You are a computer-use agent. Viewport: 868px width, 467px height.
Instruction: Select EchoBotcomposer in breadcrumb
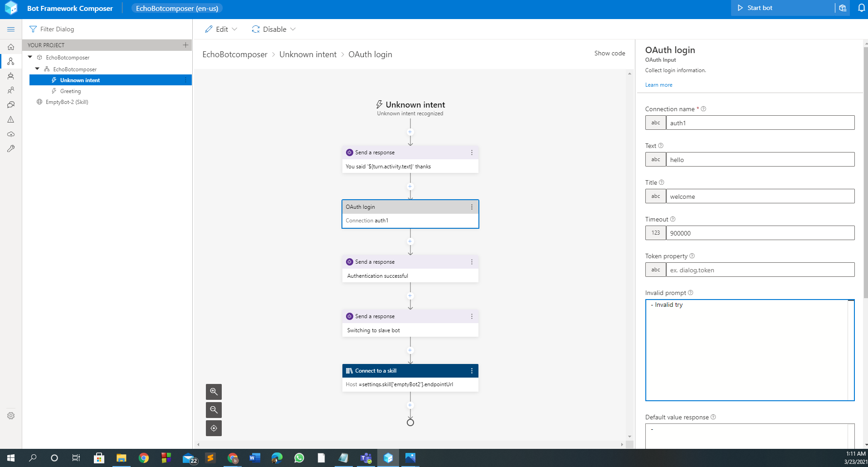pyautogui.click(x=235, y=54)
